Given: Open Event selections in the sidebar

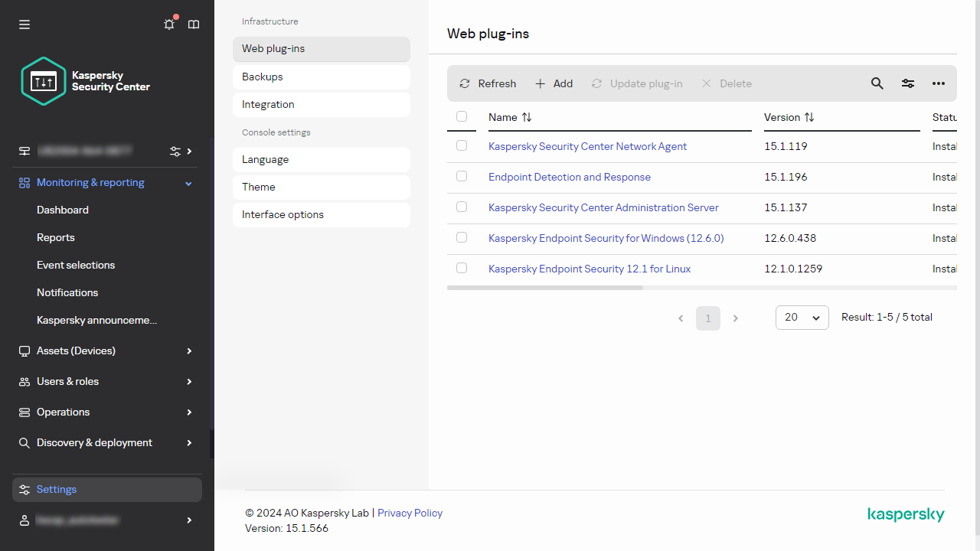Looking at the screenshot, I should (76, 265).
